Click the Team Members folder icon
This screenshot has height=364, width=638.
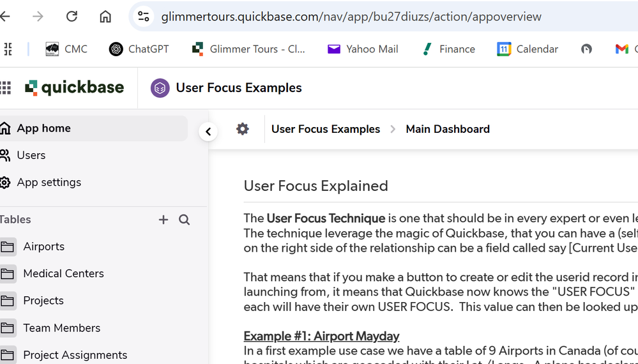7,328
